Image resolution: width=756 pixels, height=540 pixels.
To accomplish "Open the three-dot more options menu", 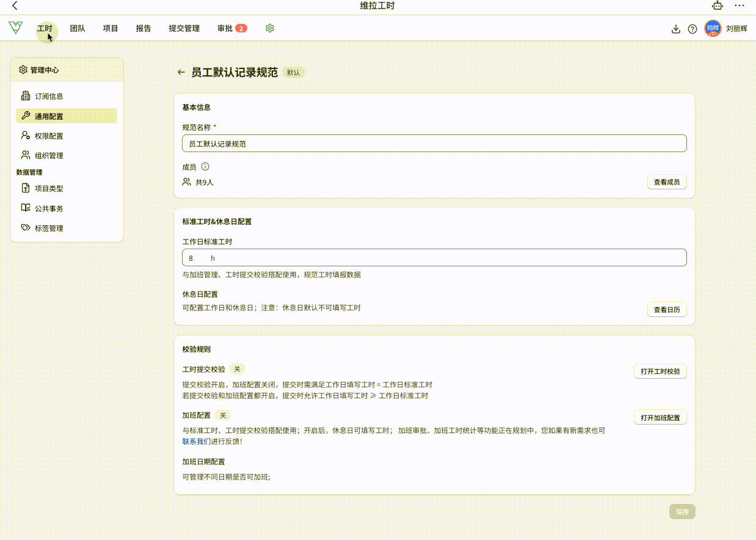I will [x=740, y=5].
